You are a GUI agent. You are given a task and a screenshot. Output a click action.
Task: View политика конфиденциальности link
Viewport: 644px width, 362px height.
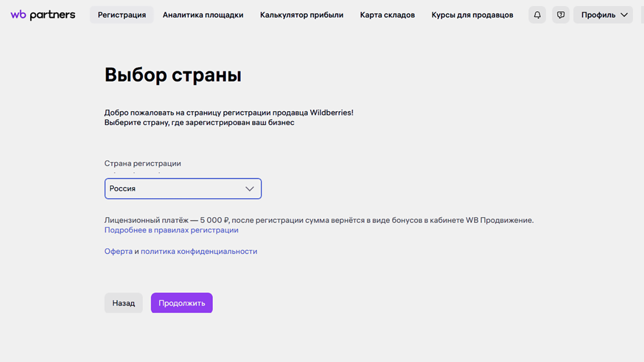pos(199,251)
